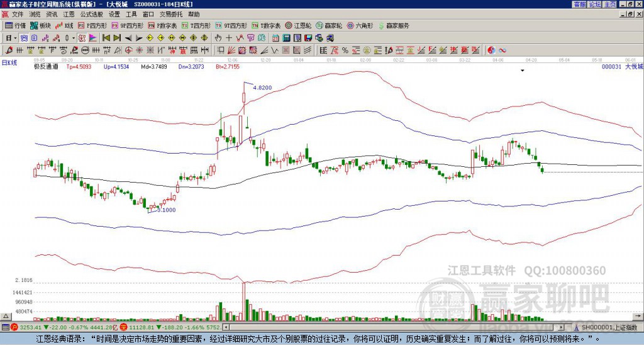Open the 六角形 hexagon tool
Viewport: 644px width, 345px height.
[360, 25]
